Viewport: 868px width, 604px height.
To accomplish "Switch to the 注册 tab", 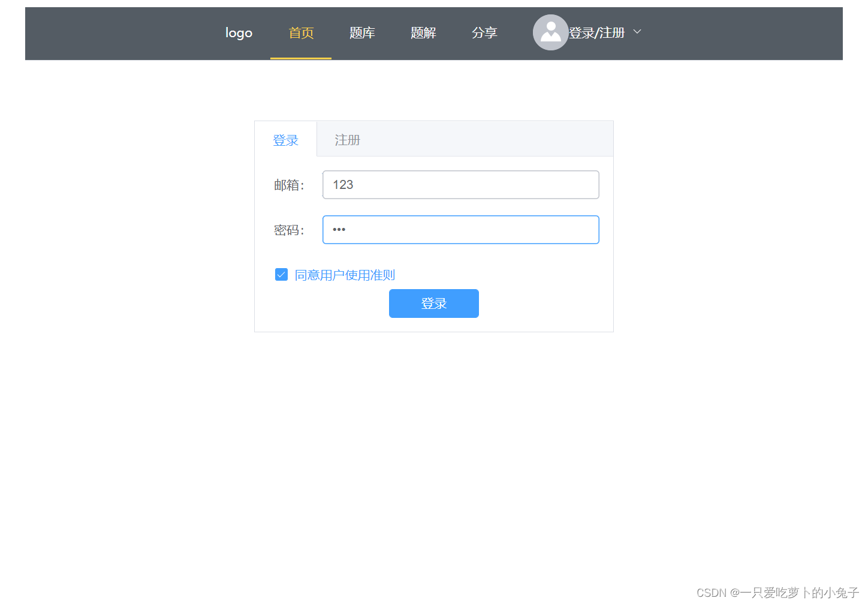I will 347,139.
